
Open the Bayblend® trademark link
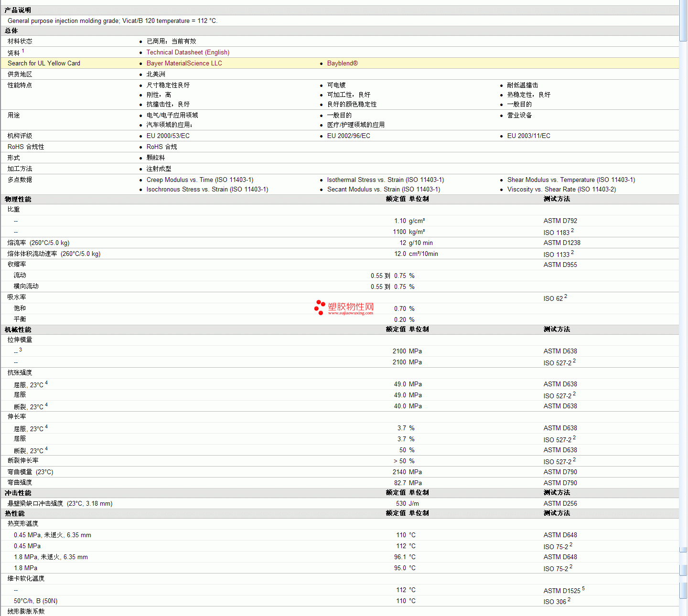click(x=343, y=64)
